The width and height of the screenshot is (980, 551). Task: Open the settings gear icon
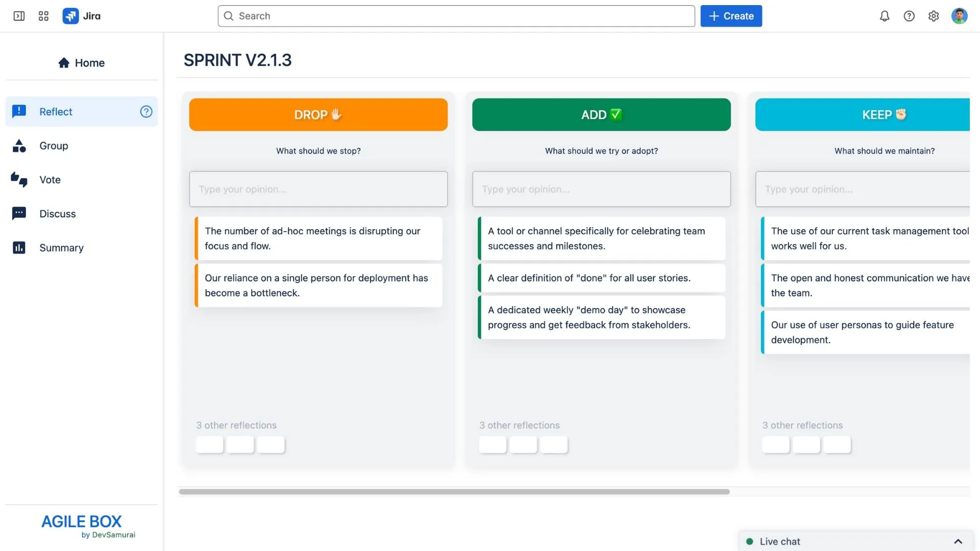point(934,16)
